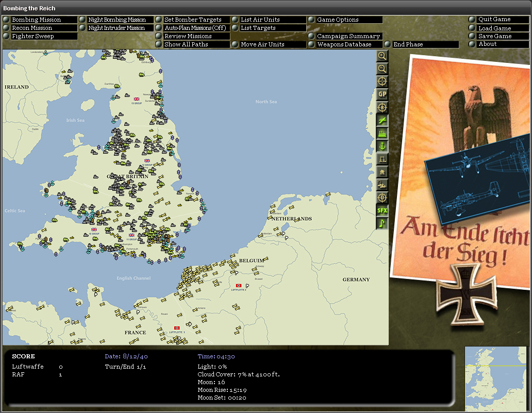
Task: Click the crosshair icon marked R
Action: click(382, 108)
